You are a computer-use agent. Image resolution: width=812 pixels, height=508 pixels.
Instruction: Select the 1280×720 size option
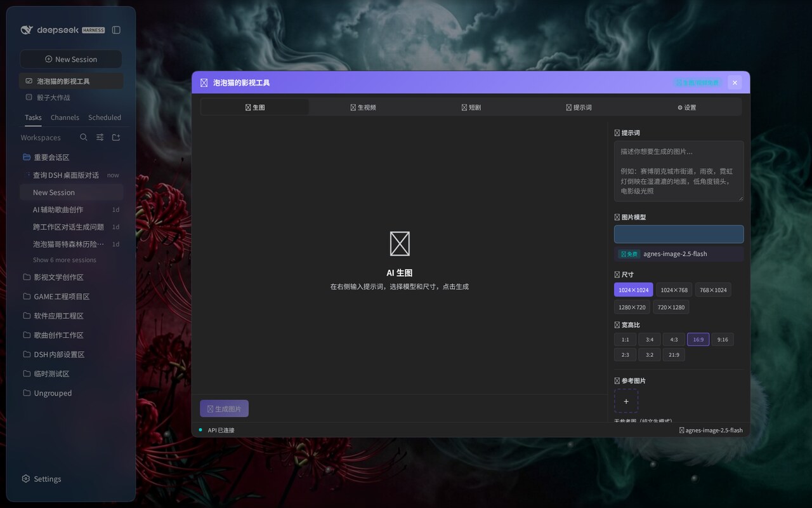tap(632, 307)
